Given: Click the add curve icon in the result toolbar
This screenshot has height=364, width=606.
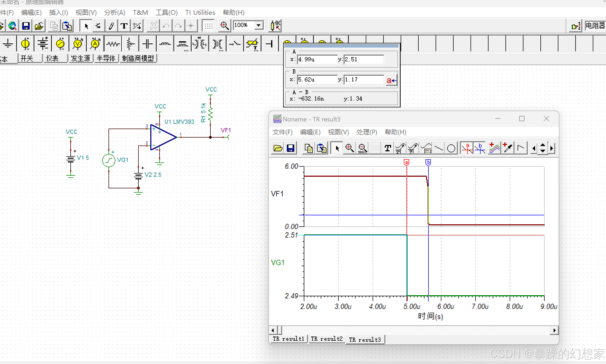Looking at the screenshot, I should (x=494, y=148).
